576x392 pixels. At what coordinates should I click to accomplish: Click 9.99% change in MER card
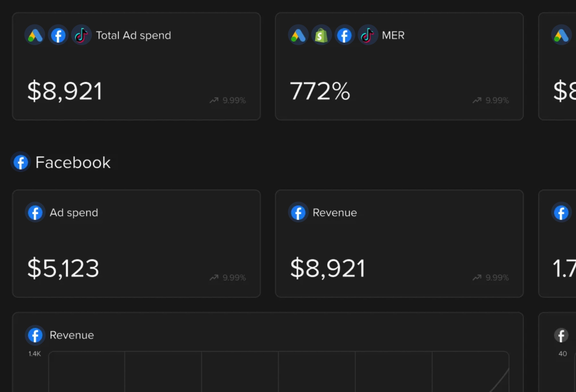tap(497, 100)
